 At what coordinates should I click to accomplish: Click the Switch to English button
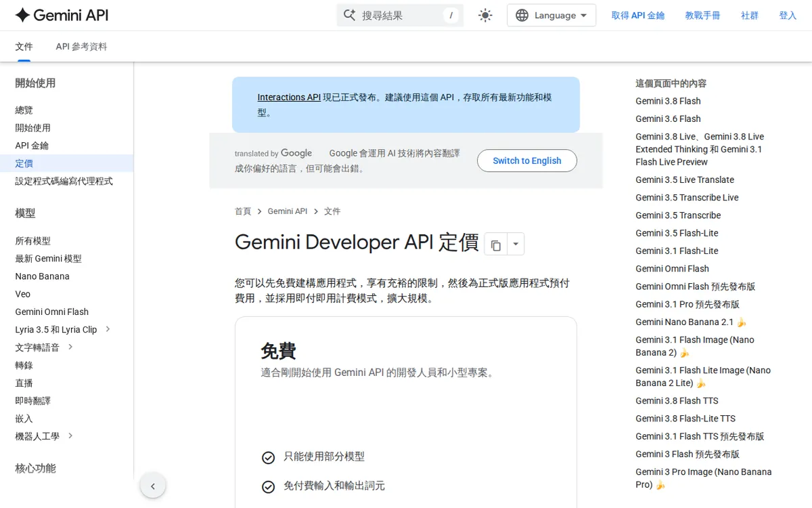tap(527, 161)
